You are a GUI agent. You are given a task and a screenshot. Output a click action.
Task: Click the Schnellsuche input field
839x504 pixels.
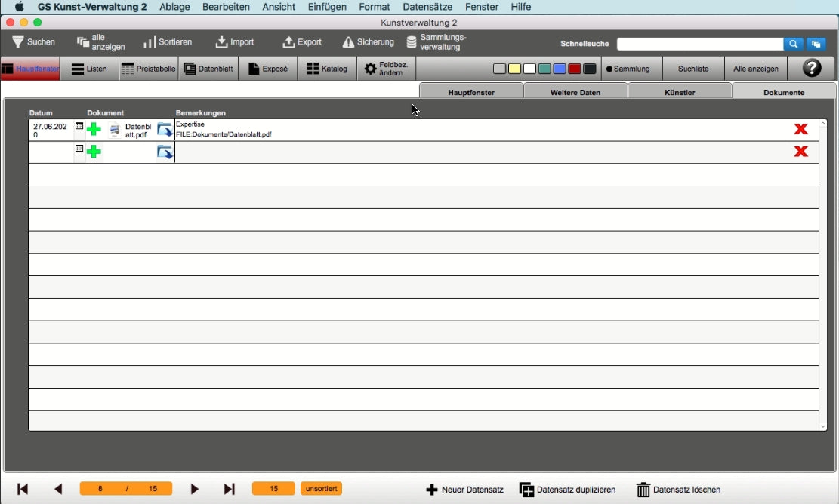[x=699, y=44]
